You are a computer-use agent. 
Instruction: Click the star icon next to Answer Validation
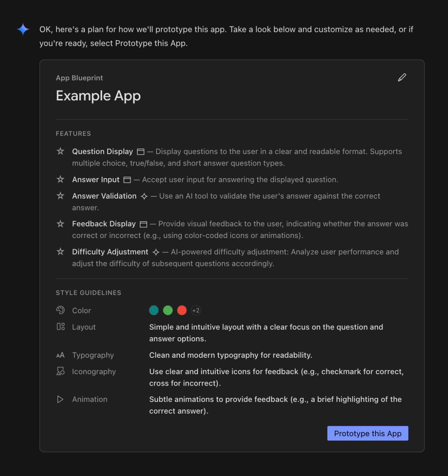tap(60, 196)
